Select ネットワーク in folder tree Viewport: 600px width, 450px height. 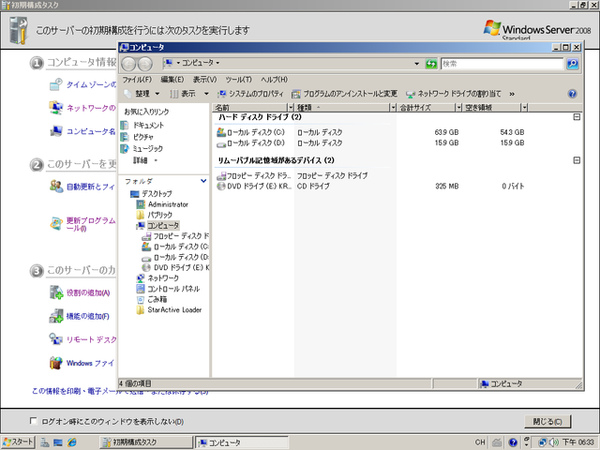point(158,278)
